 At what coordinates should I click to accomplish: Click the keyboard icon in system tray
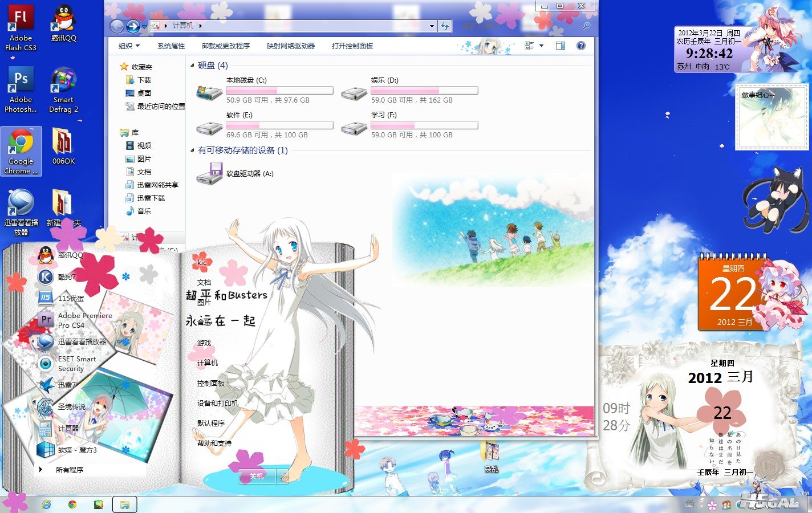coord(689,504)
